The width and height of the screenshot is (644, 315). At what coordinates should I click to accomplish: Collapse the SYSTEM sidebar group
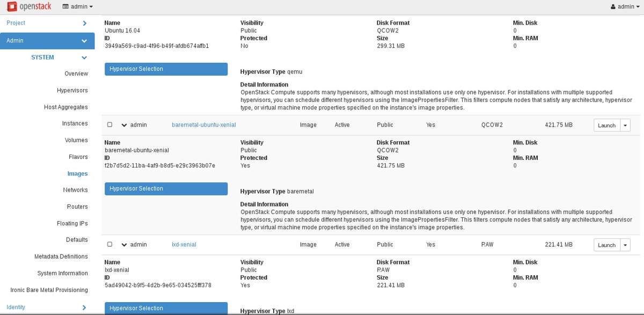point(59,57)
